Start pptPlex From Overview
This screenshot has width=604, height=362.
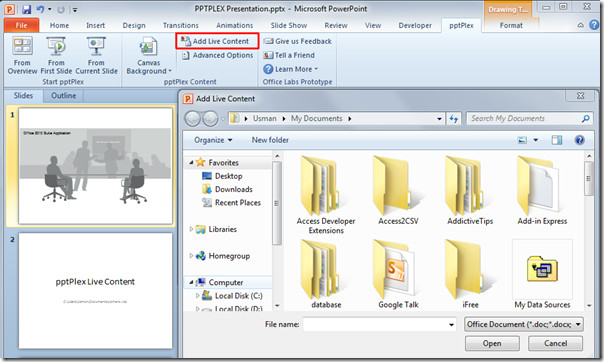[x=22, y=55]
